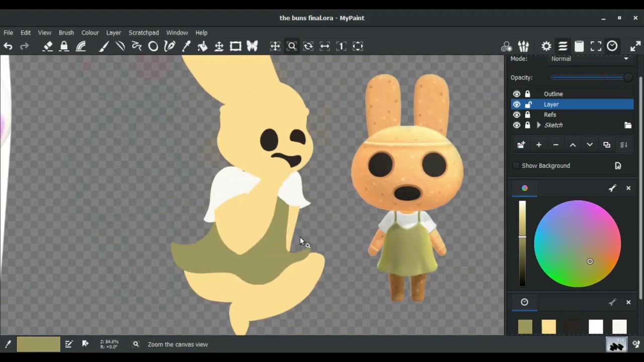The width and height of the screenshot is (644, 362).
Task: Select the Refs layer row
Action: [573, 115]
